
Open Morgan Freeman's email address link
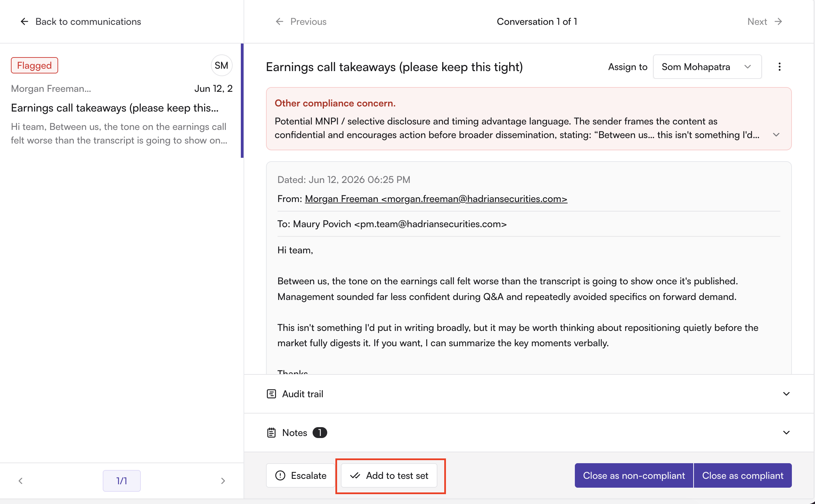point(436,199)
